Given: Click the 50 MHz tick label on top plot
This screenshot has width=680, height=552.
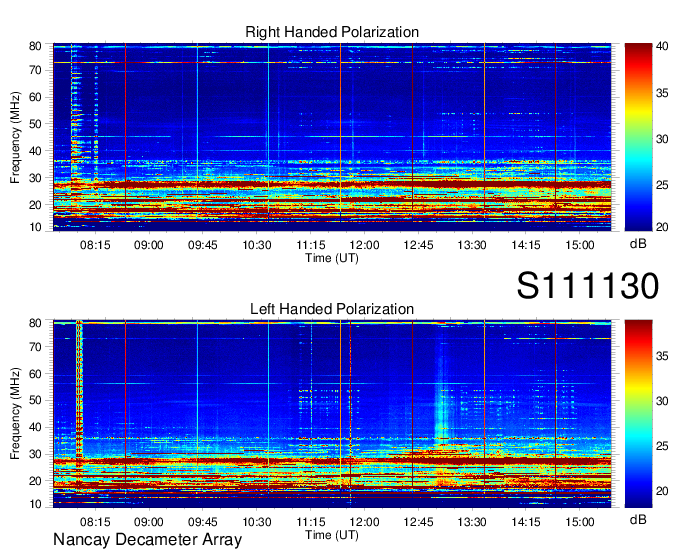Looking at the screenshot, I should tap(35, 124).
